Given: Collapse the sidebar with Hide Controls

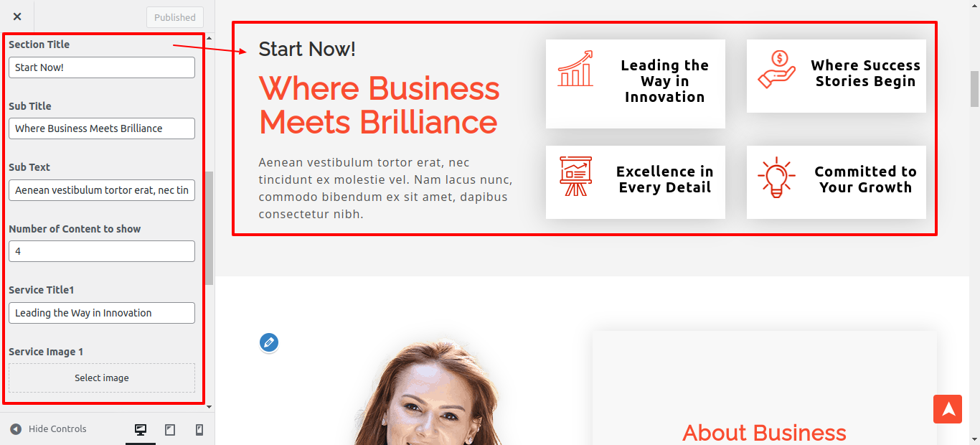Looking at the screenshot, I should click(48, 429).
